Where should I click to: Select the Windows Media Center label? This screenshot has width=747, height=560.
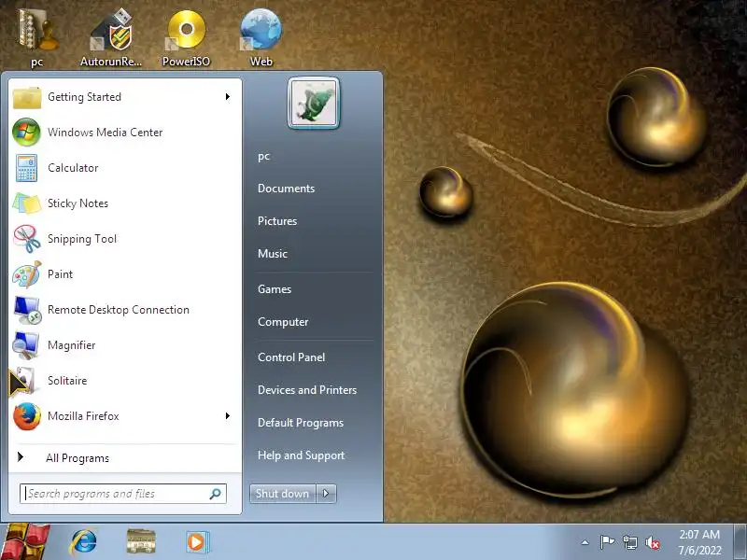pos(106,133)
